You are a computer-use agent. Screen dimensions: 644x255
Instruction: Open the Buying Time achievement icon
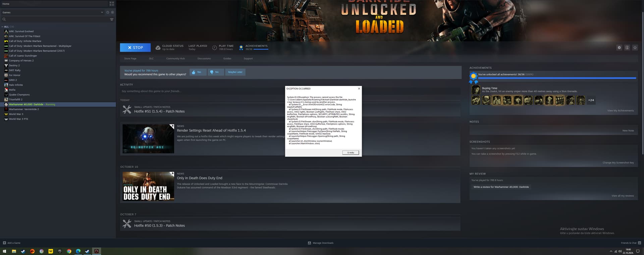pos(476,90)
